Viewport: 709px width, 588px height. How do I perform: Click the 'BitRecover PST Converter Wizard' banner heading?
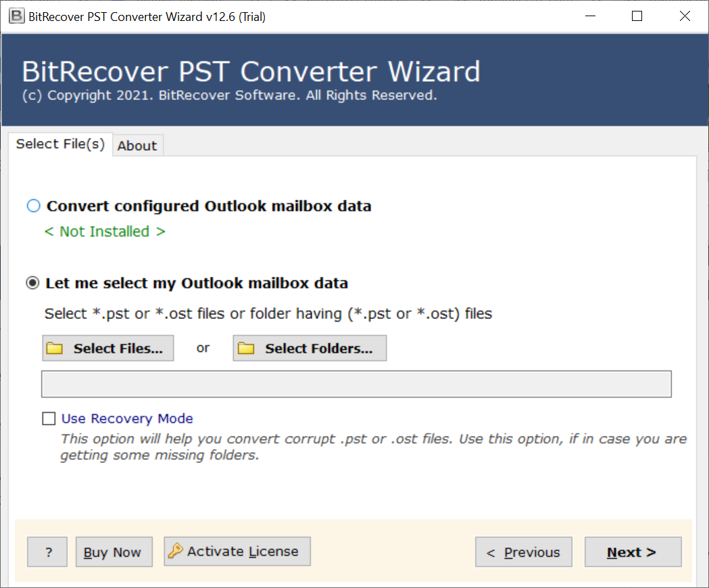251,72
